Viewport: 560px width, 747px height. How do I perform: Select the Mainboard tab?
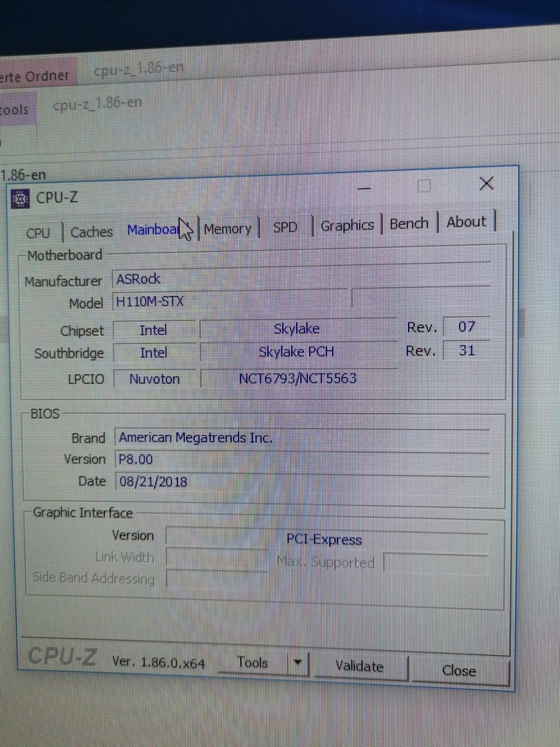point(158,230)
